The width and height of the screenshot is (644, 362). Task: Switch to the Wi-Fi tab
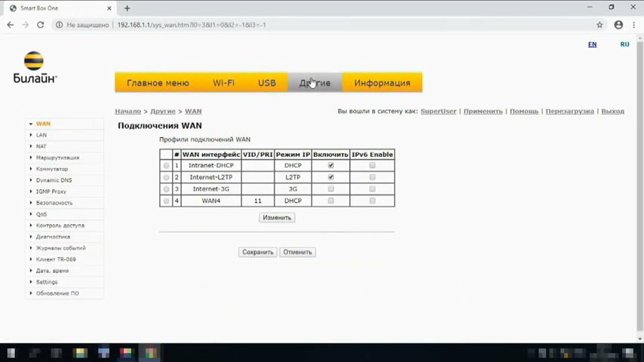pos(223,83)
